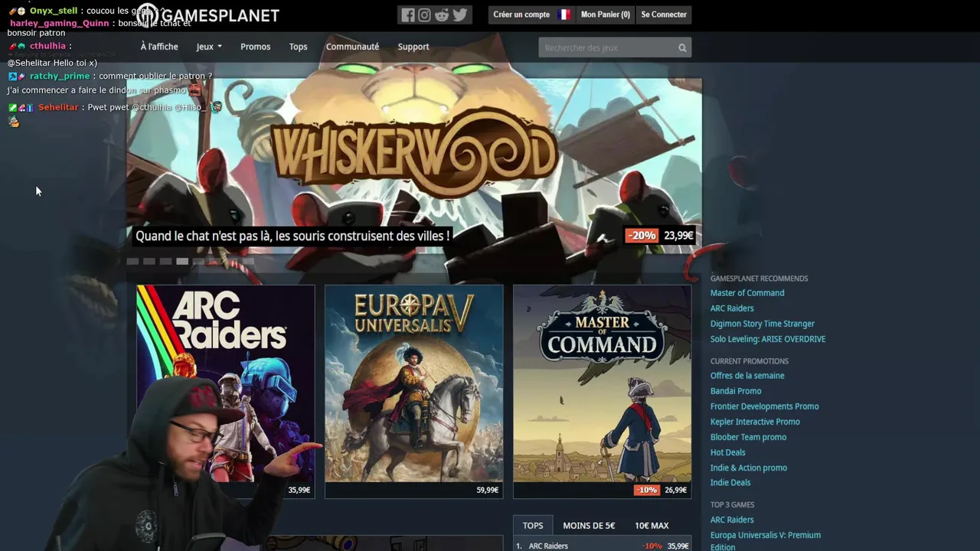Open 'Offres de la semaine' promotion
The image size is (980, 551).
tap(747, 376)
